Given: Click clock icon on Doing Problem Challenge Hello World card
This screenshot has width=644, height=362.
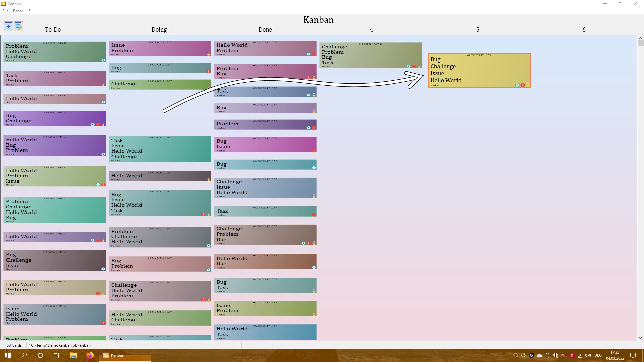Looking at the screenshot, I should pos(209,246).
